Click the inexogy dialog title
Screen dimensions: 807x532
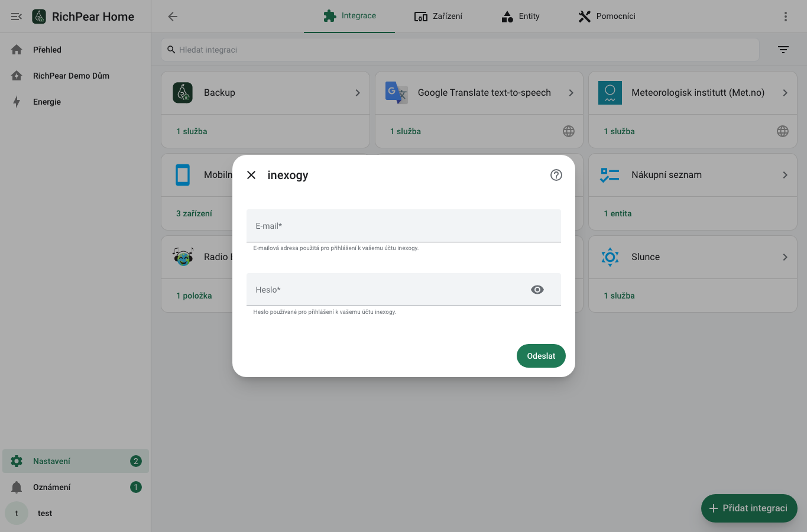coord(288,175)
